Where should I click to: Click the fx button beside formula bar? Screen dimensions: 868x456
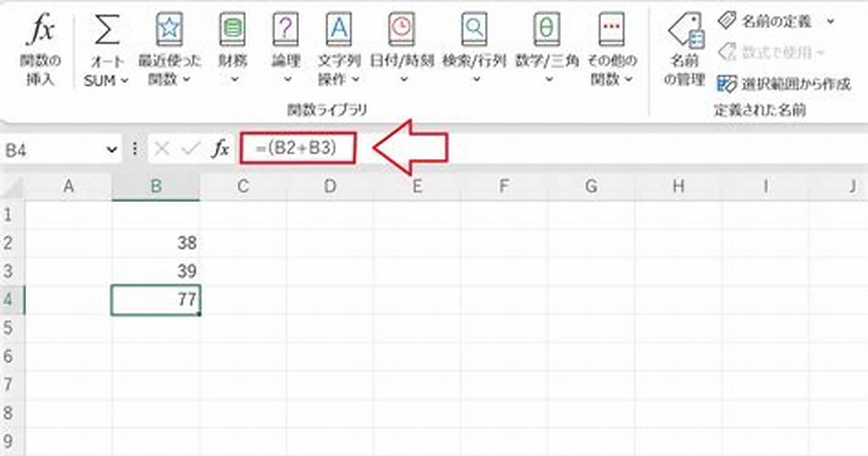221,149
